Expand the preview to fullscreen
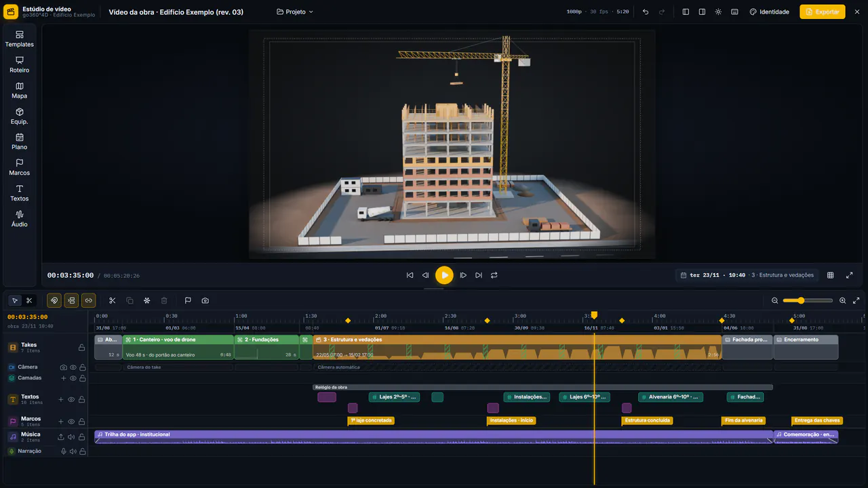Screen dimensions: 868x488 pos(849,275)
